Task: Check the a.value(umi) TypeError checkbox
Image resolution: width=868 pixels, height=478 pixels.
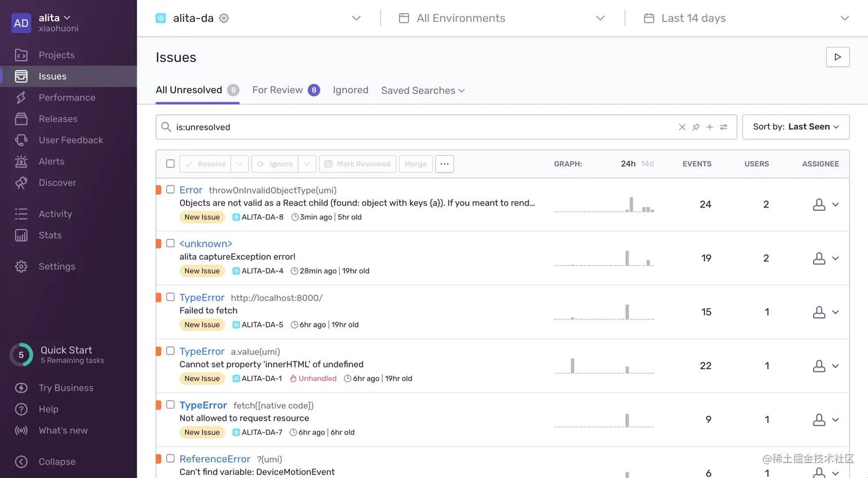Action: tap(170, 350)
